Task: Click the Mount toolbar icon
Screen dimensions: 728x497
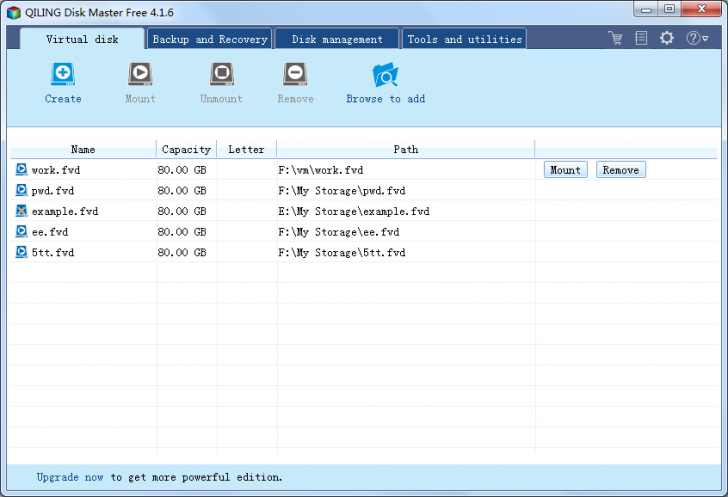Action: tap(140, 74)
